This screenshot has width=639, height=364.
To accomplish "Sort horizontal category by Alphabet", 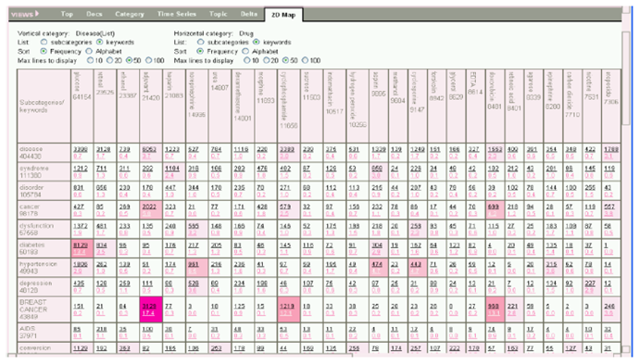I will pos(245,51).
